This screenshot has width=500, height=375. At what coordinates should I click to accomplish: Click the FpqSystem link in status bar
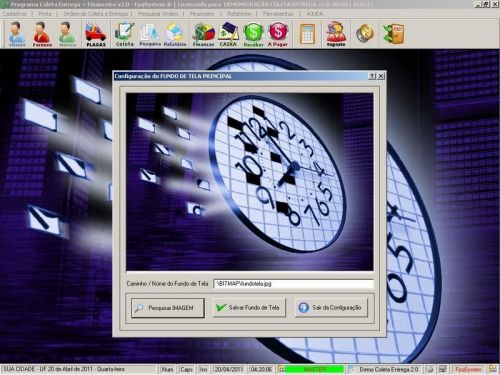(x=468, y=369)
